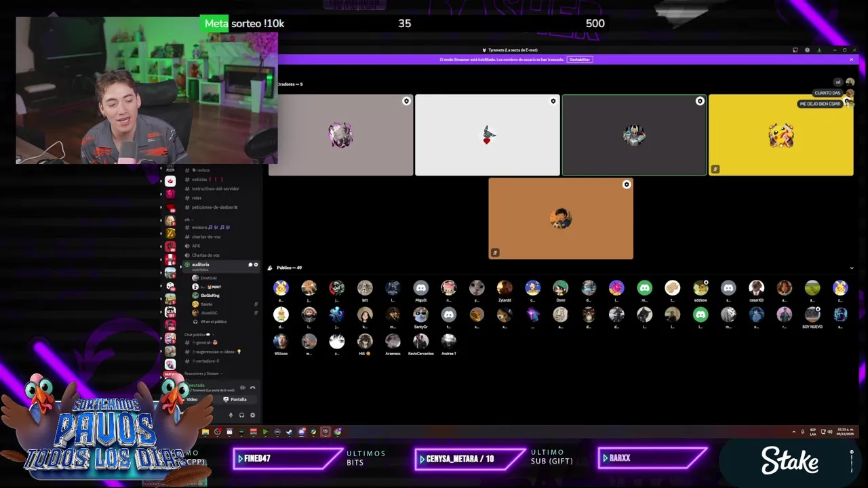868x488 pixels.
Task: Open chat icon beside auditoria channel
Action: pos(250,264)
